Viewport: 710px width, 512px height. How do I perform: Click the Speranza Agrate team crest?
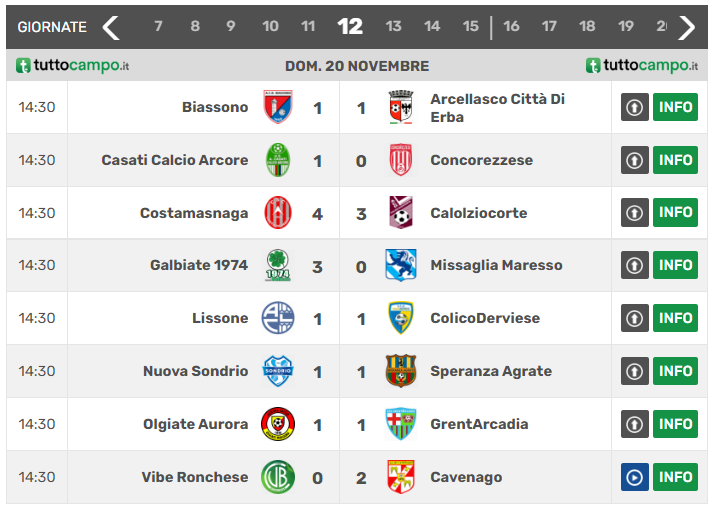click(x=401, y=371)
